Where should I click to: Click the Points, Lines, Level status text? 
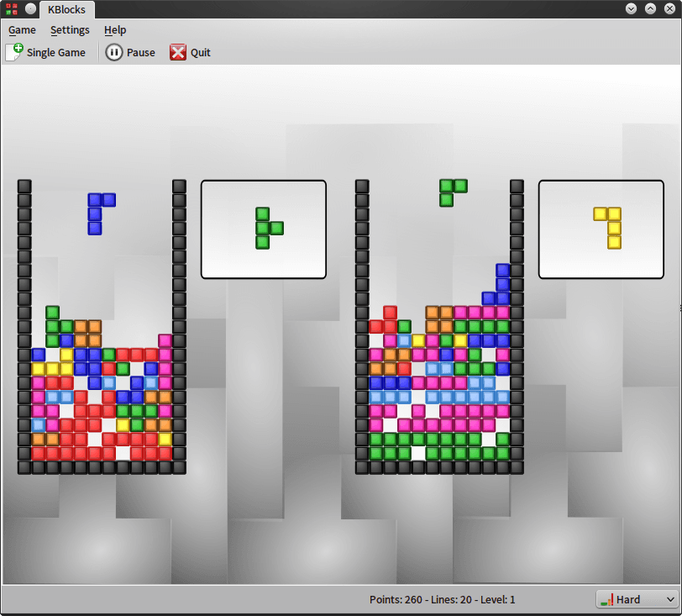pyautogui.click(x=443, y=599)
